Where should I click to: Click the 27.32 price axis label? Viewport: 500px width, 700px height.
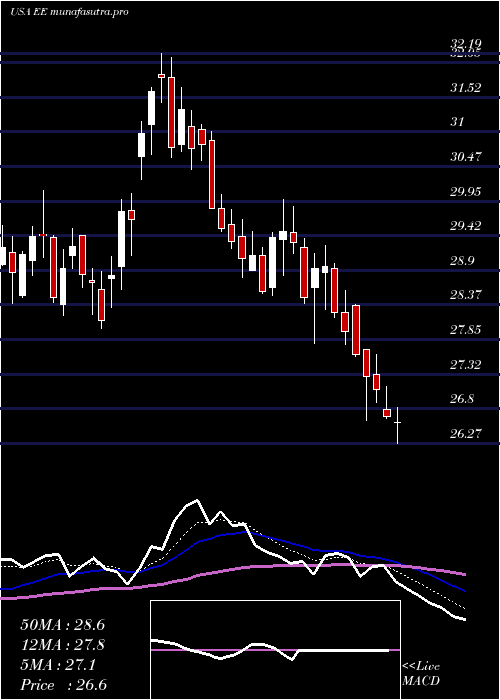coord(466,365)
